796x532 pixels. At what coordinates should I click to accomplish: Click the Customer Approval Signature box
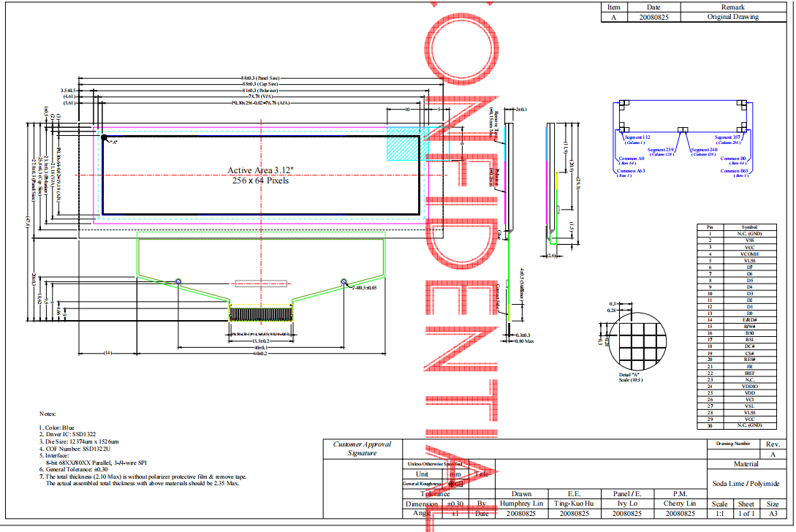pyautogui.click(x=362, y=449)
